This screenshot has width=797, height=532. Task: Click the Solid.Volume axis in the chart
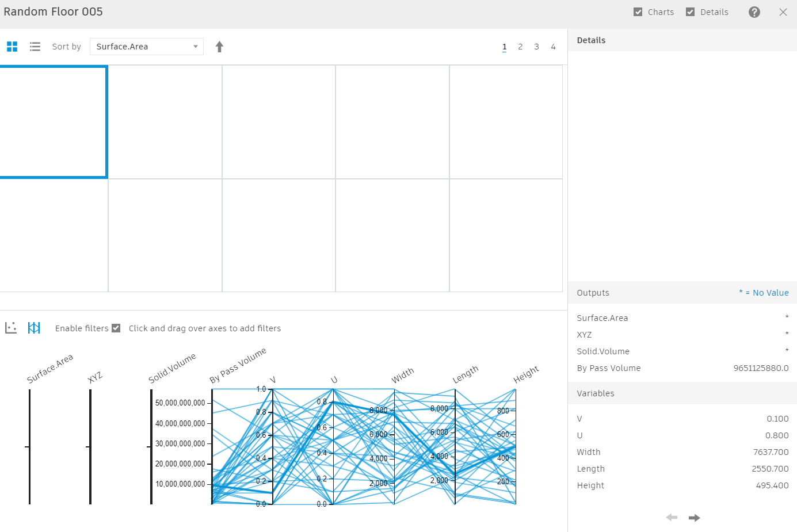(x=150, y=446)
